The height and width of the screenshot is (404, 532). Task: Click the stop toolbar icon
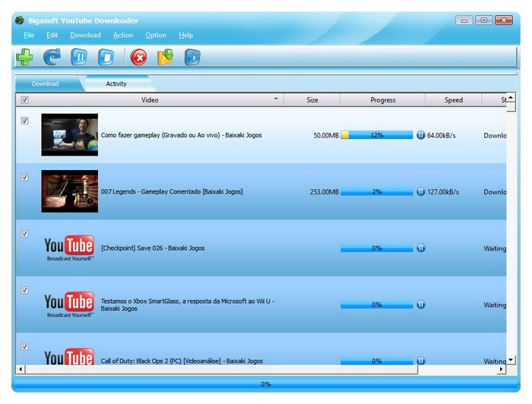point(106,57)
